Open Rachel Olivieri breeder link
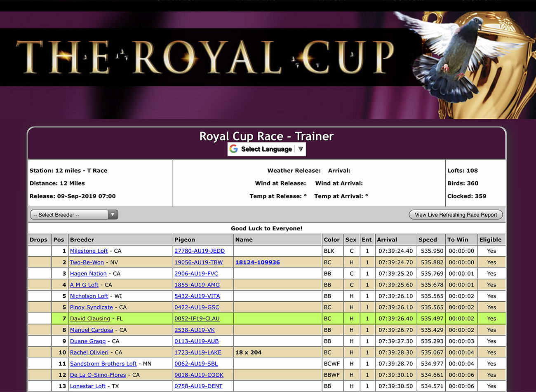 (89, 352)
